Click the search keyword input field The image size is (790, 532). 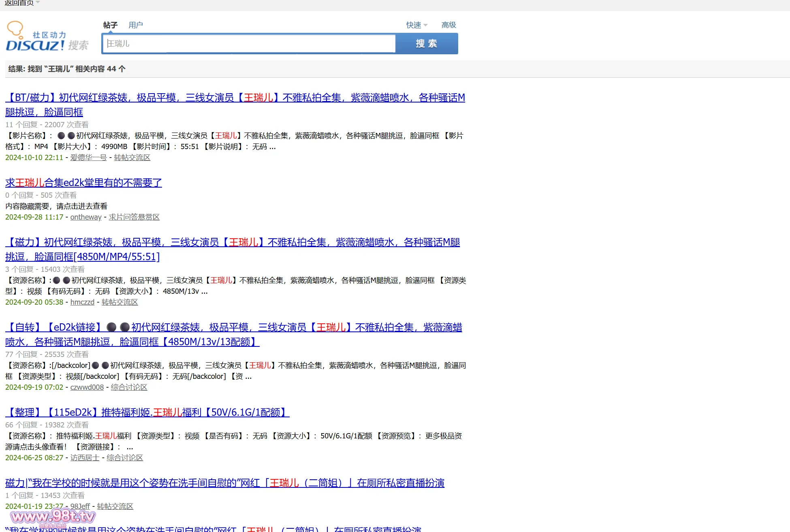coord(249,44)
